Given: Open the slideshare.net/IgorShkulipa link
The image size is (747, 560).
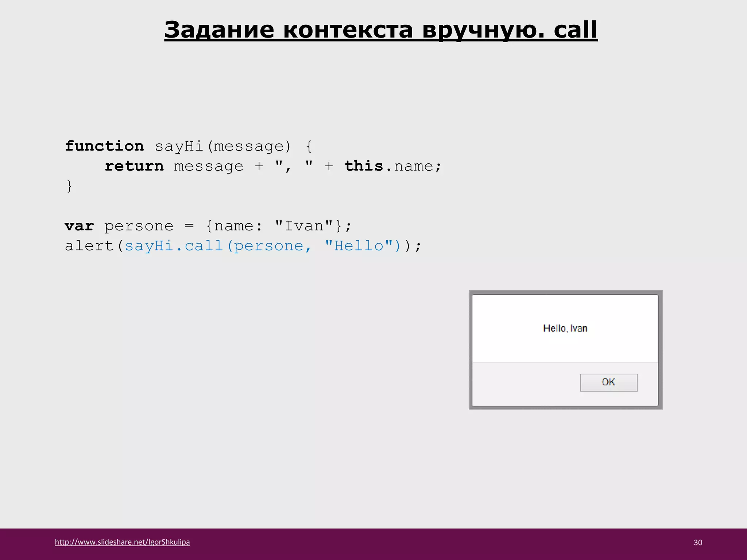Looking at the screenshot, I should (x=122, y=542).
